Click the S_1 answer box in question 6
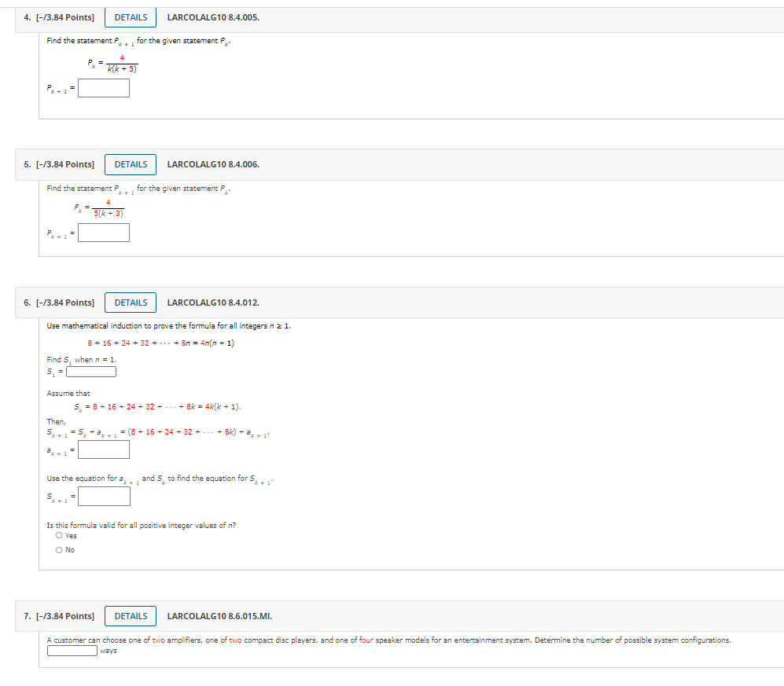The image size is (784, 686). [90, 371]
